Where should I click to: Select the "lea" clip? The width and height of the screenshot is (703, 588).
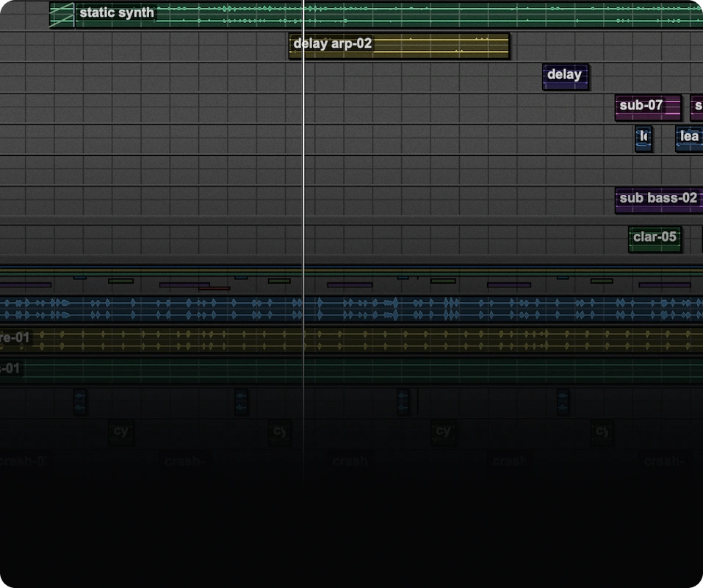pyautogui.click(x=689, y=139)
